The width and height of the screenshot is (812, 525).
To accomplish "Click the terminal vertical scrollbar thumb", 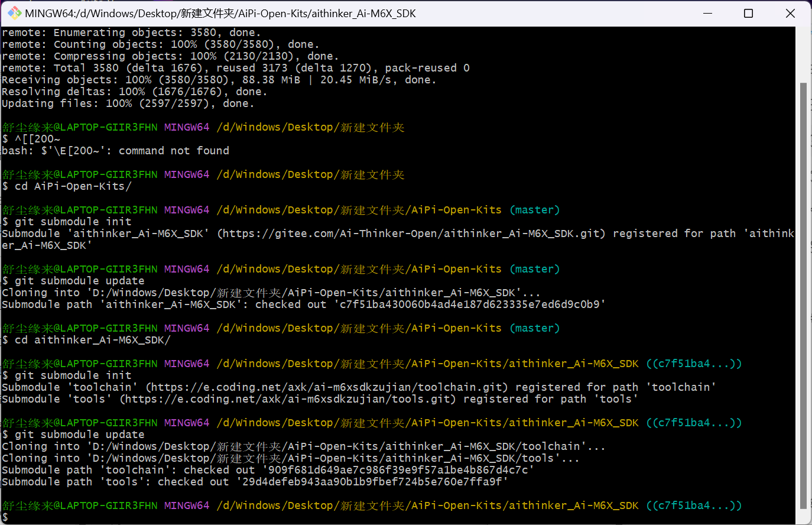I will tap(803, 296).
